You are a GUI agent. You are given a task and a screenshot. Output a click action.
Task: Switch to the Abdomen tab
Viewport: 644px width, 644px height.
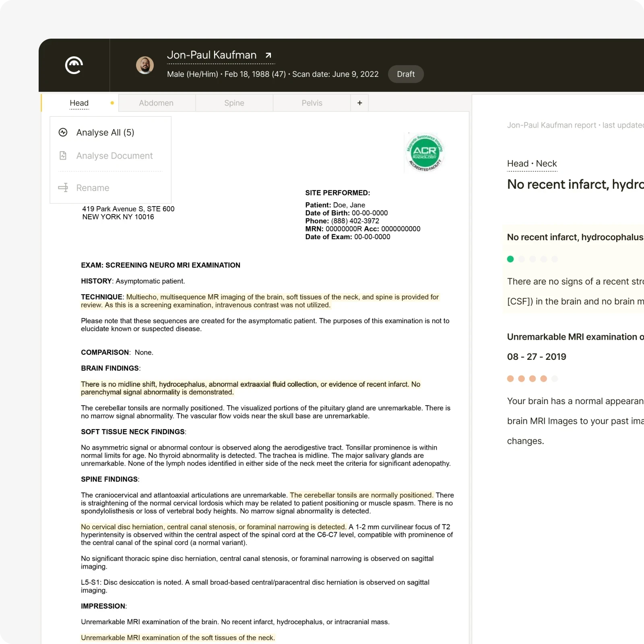point(156,103)
